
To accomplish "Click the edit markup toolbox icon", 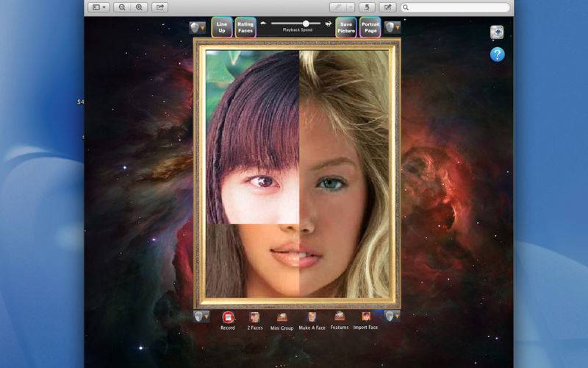I will coord(388,7).
